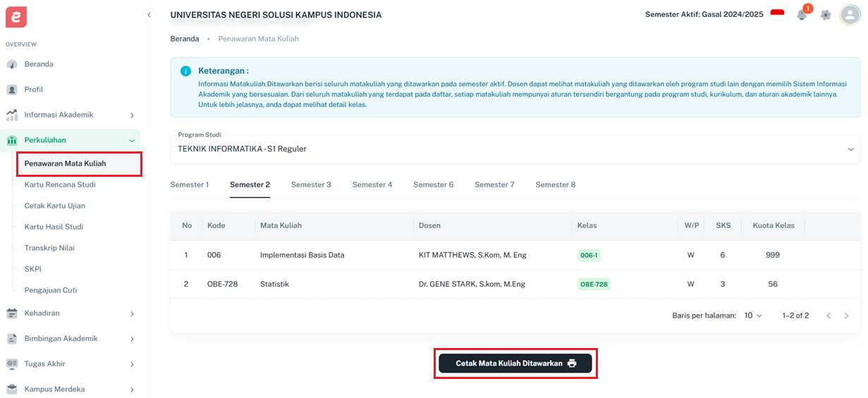Switch to the Semester 4 tab
Screen dimensions: 868x398
tap(372, 185)
